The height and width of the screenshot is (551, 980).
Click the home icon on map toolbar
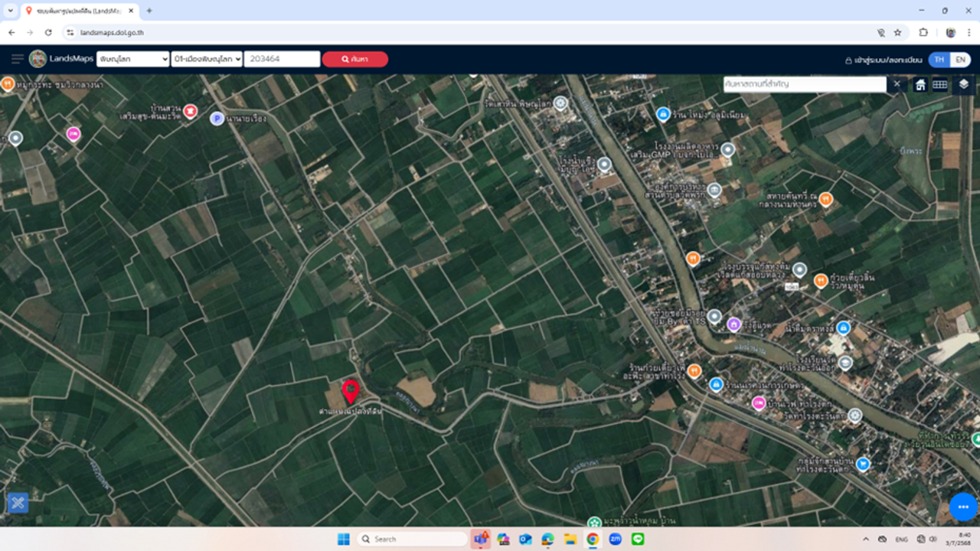click(920, 84)
